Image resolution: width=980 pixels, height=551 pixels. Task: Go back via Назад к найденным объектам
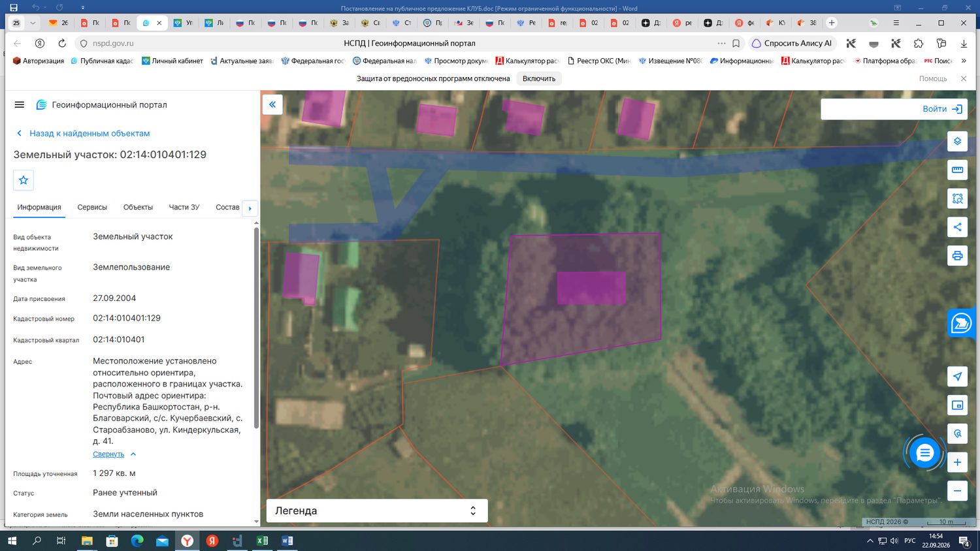click(83, 133)
